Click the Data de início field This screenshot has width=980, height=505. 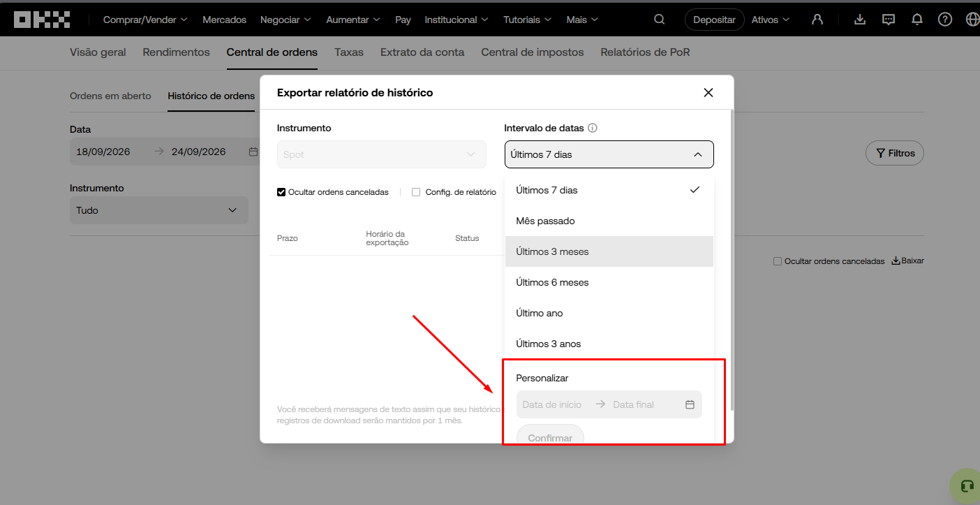coord(552,404)
